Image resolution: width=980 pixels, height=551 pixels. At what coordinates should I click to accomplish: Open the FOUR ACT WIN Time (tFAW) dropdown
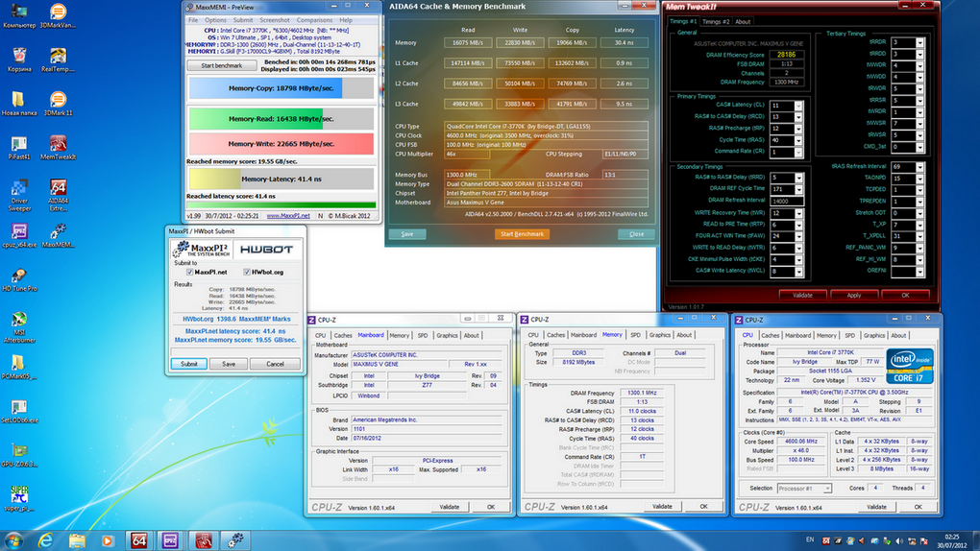[798, 236]
